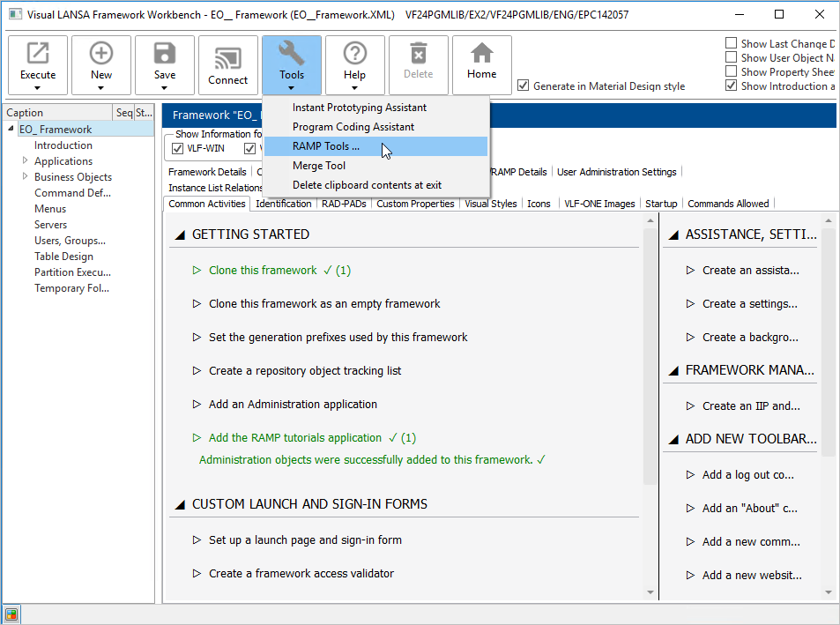Image resolution: width=840 pixels, height=625 pixels.
Task: Click the status bar icon at bottom left
Action: (x=11, y=614)
